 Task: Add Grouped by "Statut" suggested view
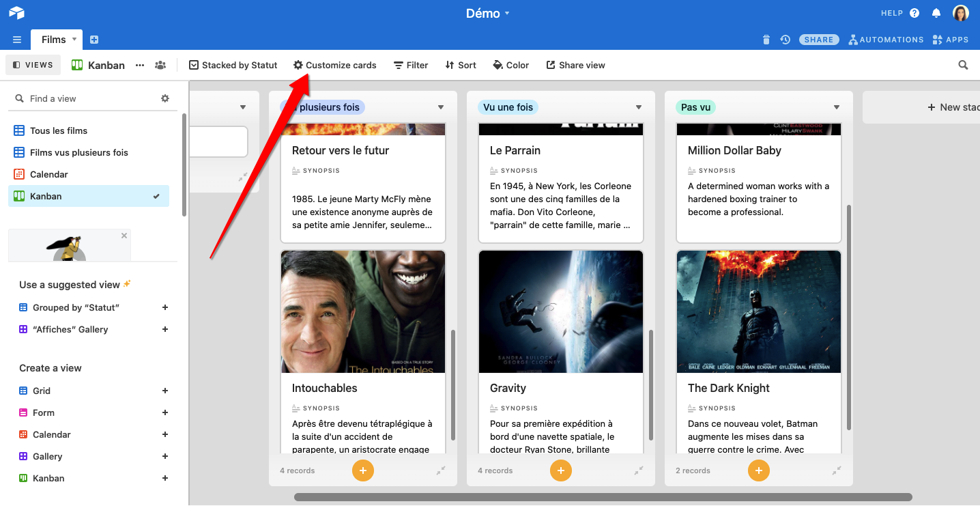[x=165, y=307]
